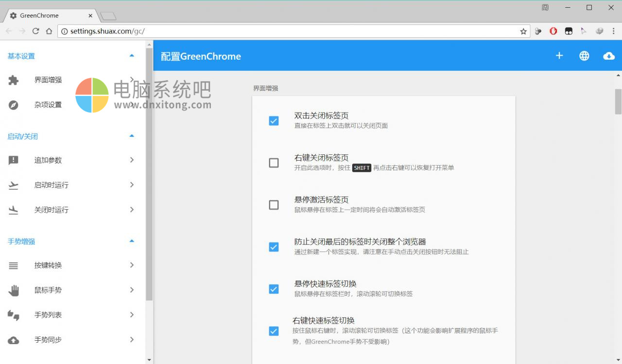Viewport: 622px width, 364px height.
Task: Uncheck 防止关闭最后的标签时关闭整个浏览器
Action: coord(274,247)
